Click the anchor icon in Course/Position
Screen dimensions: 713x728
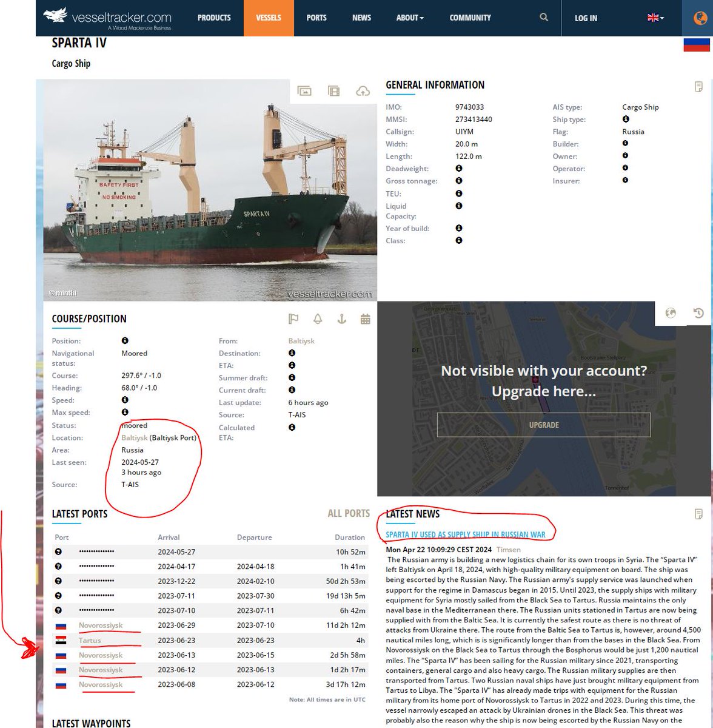click(341, 318)
